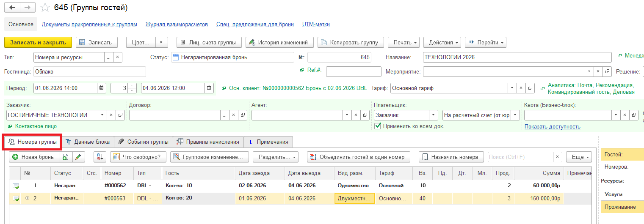Switch to the События группы tab

coord(144,142)
